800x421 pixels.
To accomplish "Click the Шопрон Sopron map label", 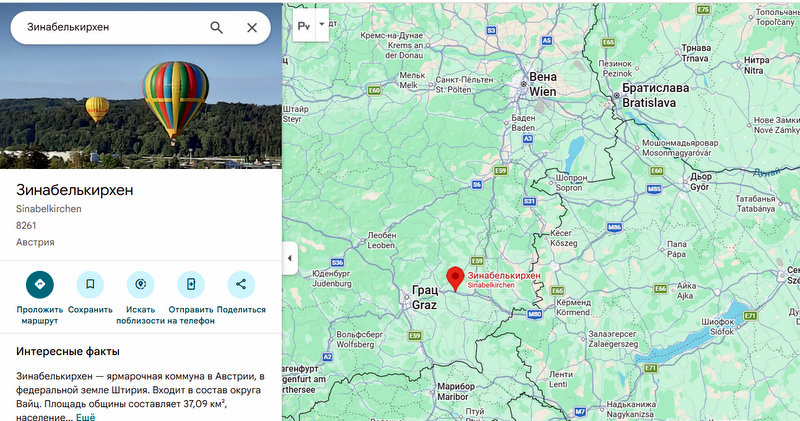I will 571,183.
